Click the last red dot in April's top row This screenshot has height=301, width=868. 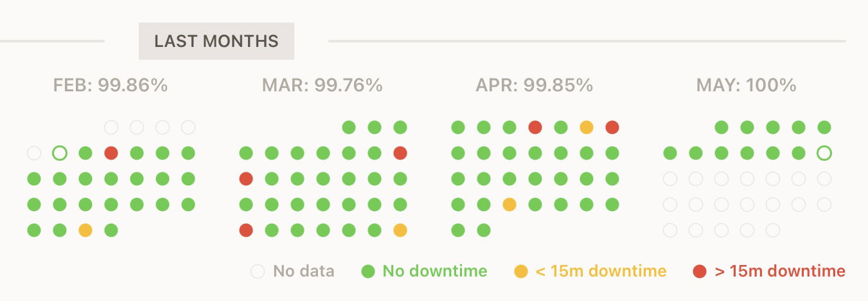[612, 127]
